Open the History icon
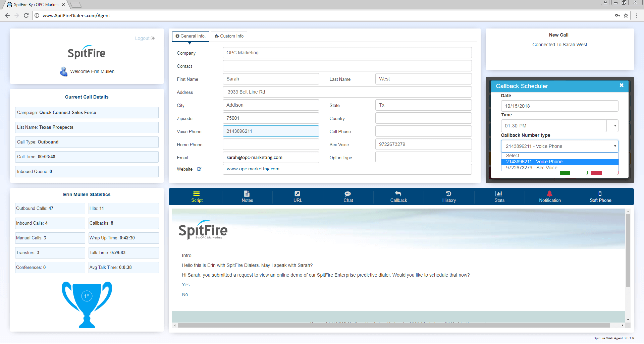Screen dimensions: 644x344 point(448,193)
